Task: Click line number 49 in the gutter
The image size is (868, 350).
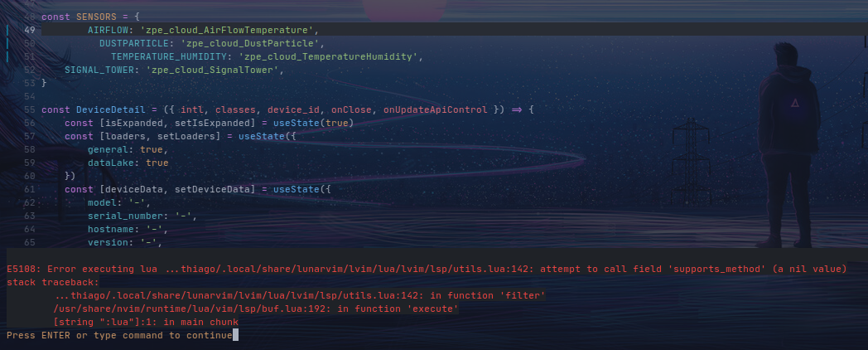Action: coord(30,30)
